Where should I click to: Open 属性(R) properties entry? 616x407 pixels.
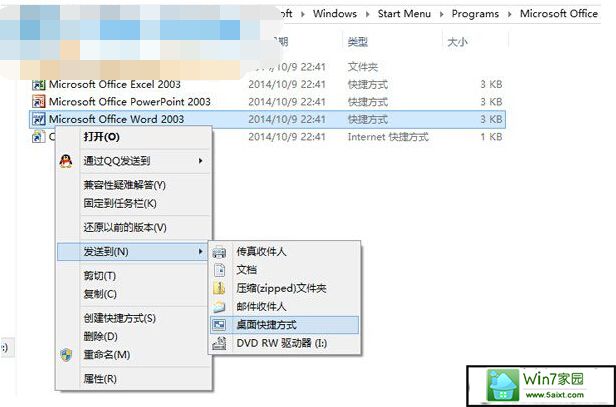point(134,379)
